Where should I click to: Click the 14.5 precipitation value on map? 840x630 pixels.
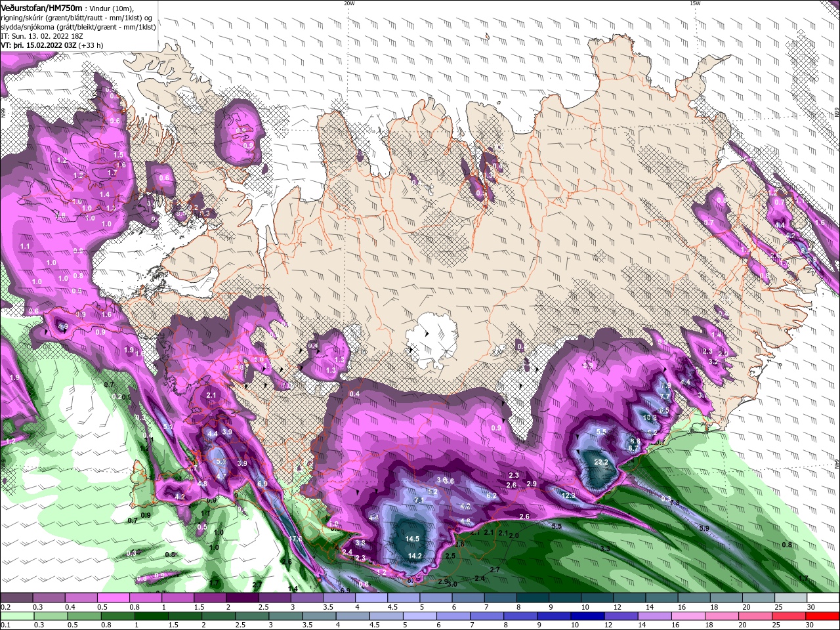412,539
